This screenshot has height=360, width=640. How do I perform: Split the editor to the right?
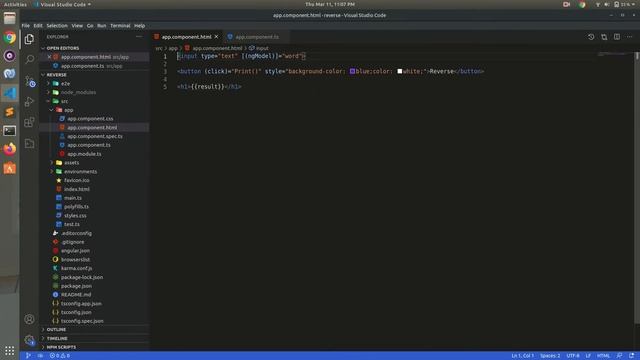pos(617,37)
